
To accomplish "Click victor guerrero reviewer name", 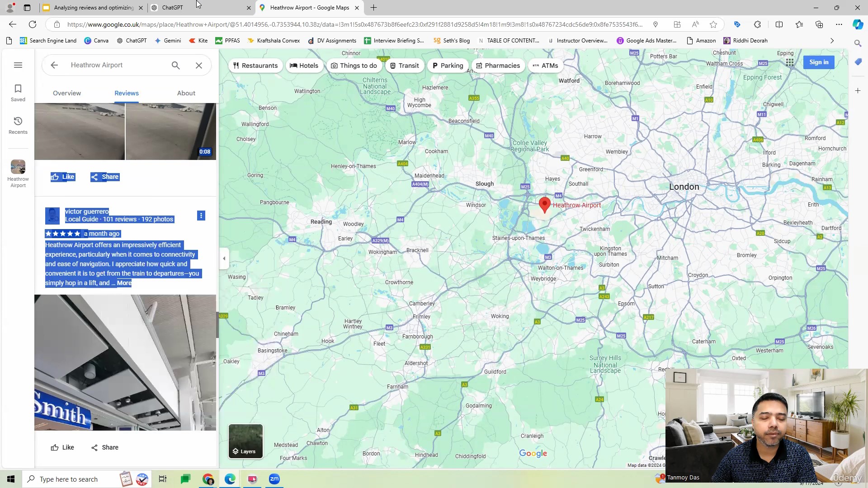I will 87,211.
